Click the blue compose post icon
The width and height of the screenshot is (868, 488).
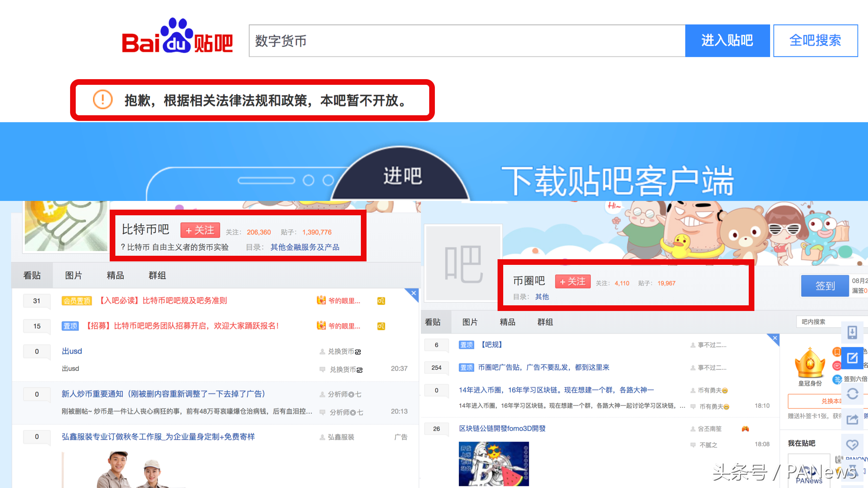point(852,358)
